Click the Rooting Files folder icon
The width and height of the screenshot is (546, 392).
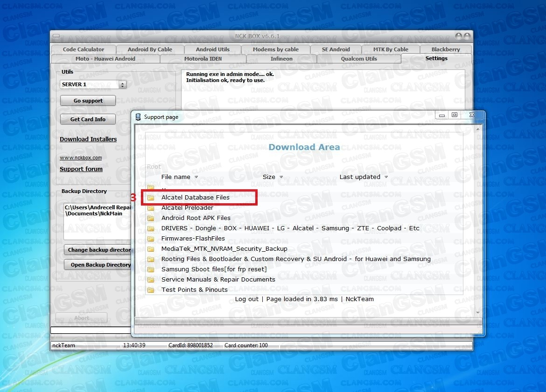tap(151, 259)
